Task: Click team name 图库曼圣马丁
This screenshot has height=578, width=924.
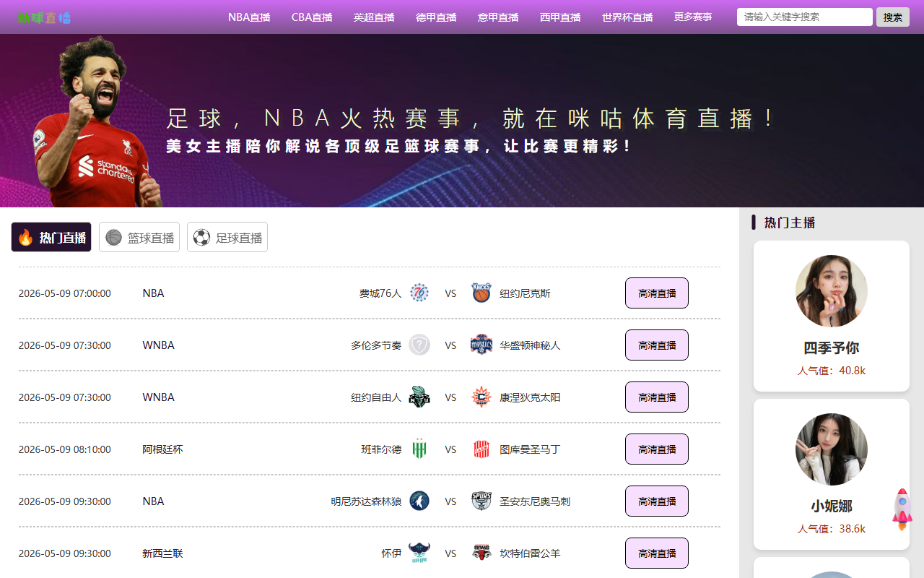Action: 530,449
